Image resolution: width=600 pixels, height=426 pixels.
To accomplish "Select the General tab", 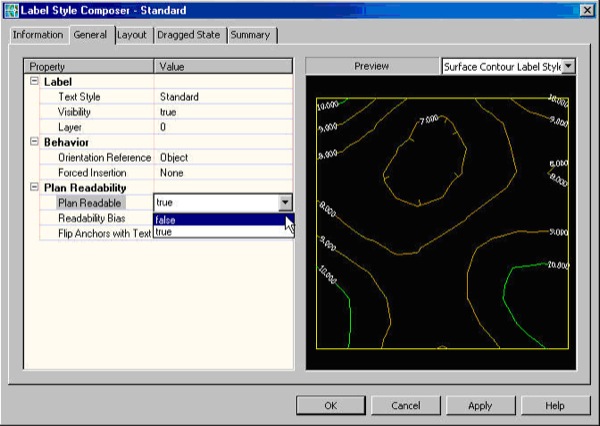I will pos(90,35).
